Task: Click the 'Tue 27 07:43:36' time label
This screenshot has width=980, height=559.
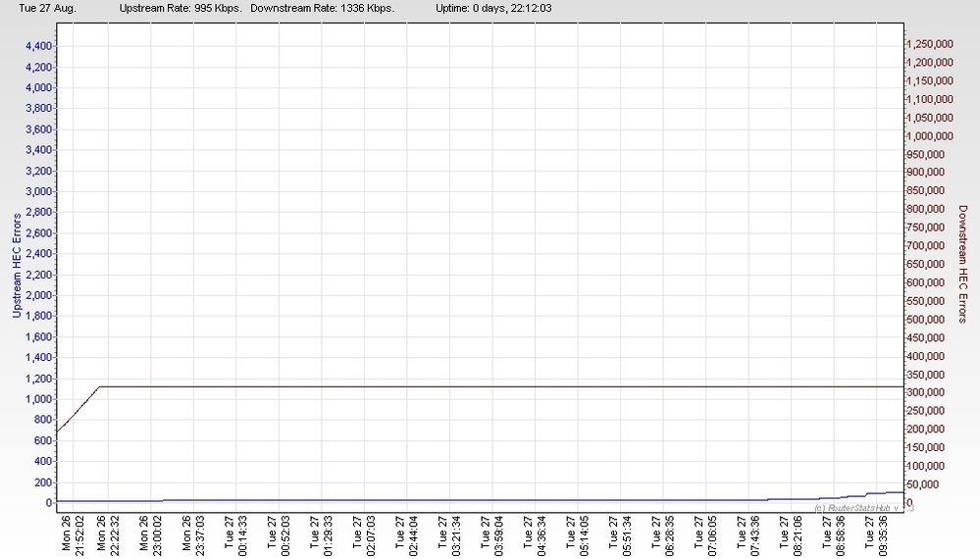Action: click(x=748, y=535)
